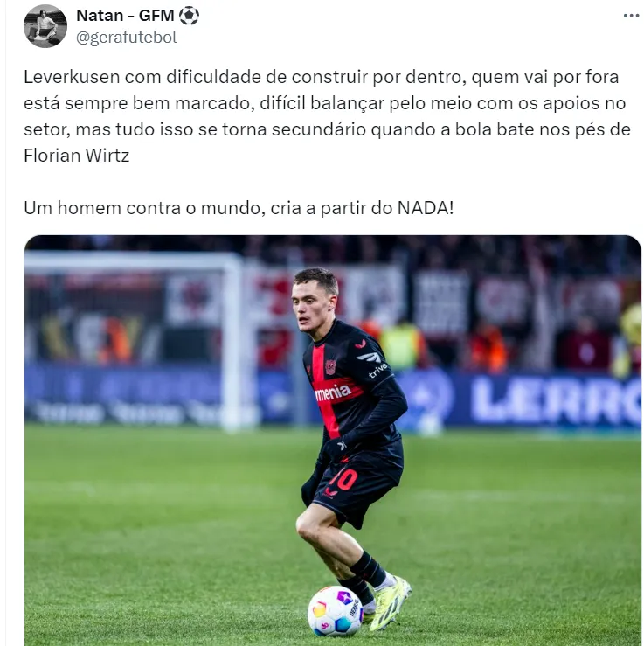Click the yellow-vested steward in the background
Viewport: 644px width, 646px height.
tap(401, 346)
